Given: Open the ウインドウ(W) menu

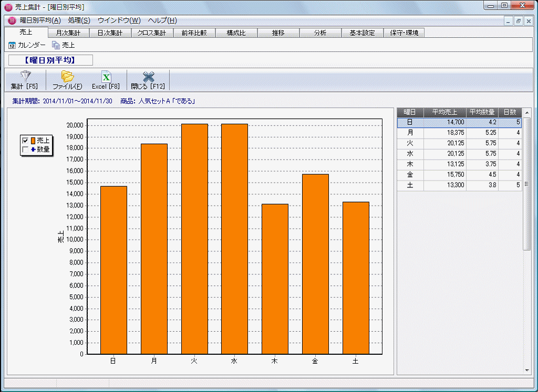Looking at the screenshot, I should click(119, 20).
